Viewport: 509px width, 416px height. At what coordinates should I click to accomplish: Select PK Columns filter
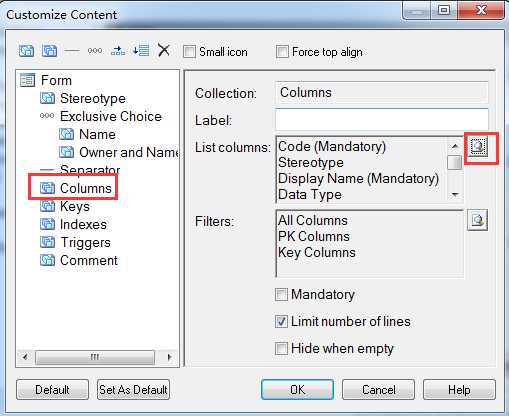pos(314,236)
